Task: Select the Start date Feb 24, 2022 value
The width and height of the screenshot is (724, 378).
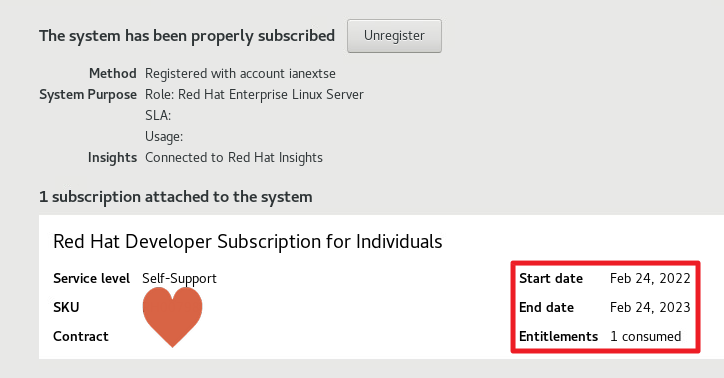Action: [x=650, y=279]
